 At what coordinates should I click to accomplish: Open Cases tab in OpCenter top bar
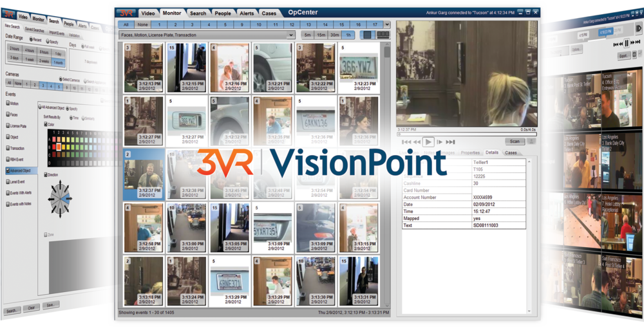269,13
